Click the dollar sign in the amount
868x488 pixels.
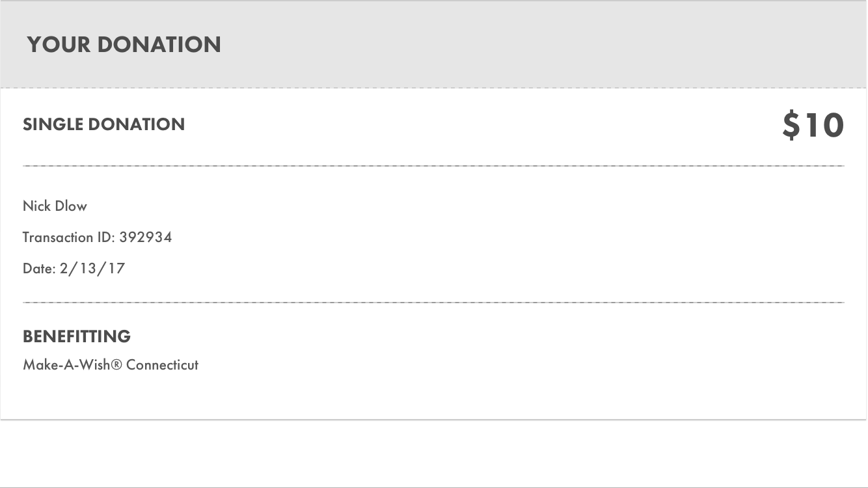coord(791,125)
